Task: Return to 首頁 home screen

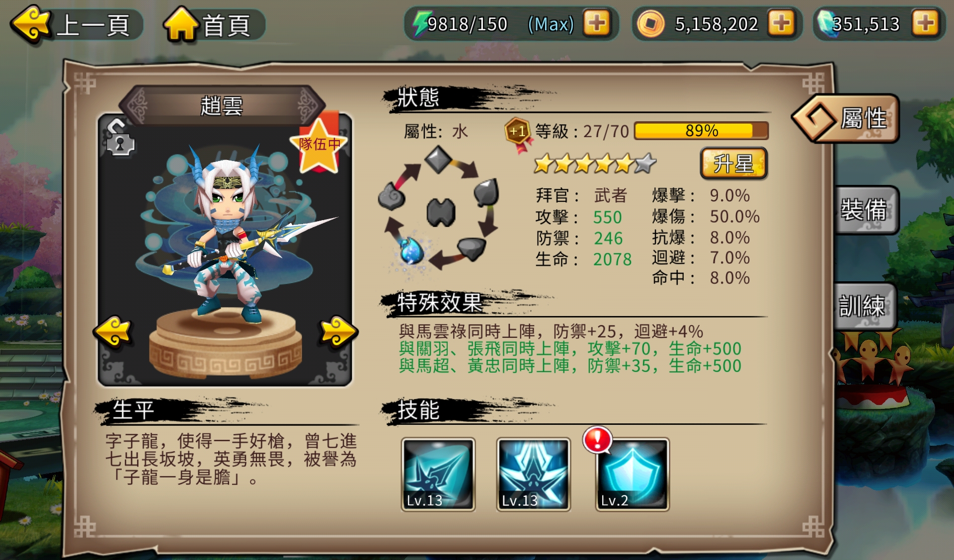Action: pos(214,25)
